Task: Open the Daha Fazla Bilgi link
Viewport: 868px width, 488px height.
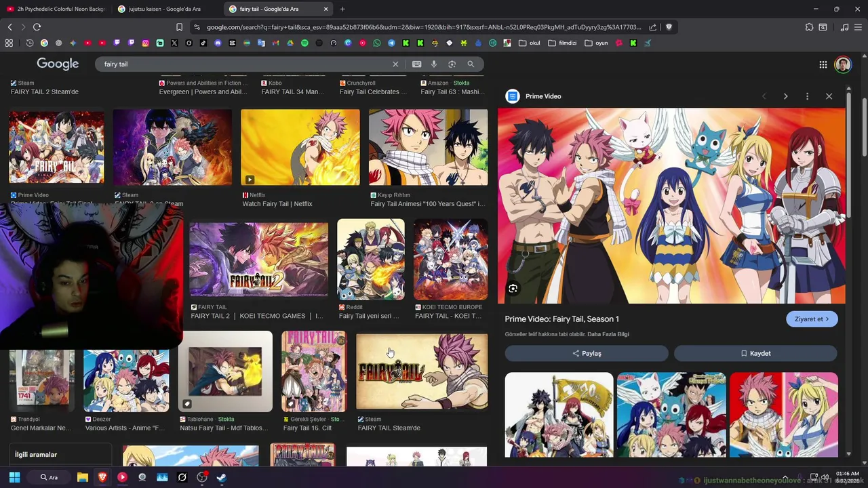Action: [608, 334]
